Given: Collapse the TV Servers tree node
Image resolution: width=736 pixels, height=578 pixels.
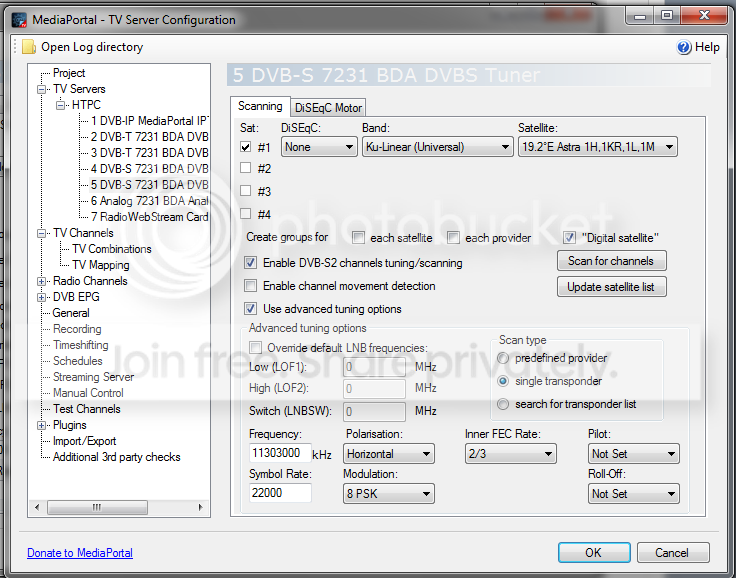Looking at the screenshot, I should click(x=41, y=89).
